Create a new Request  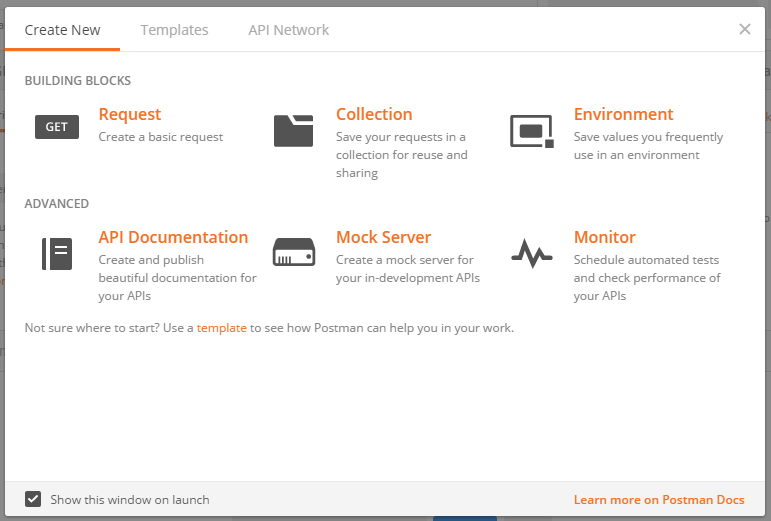point(130,114)
